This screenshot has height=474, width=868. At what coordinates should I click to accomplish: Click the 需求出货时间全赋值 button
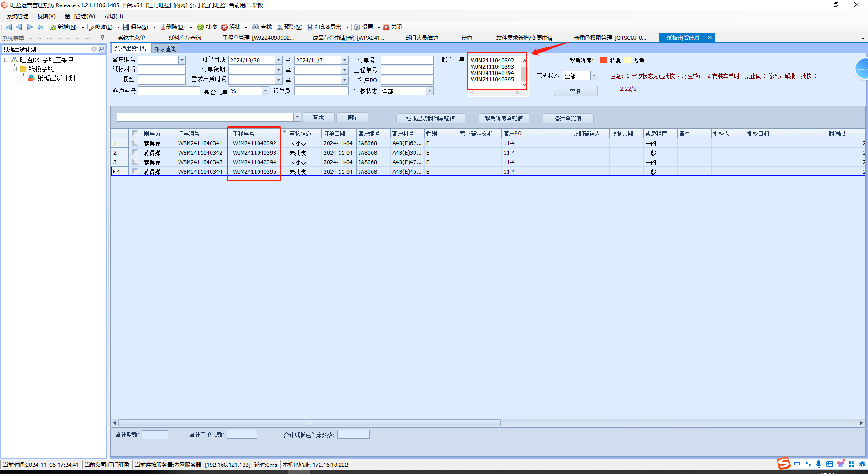click(x=431, y=118)
